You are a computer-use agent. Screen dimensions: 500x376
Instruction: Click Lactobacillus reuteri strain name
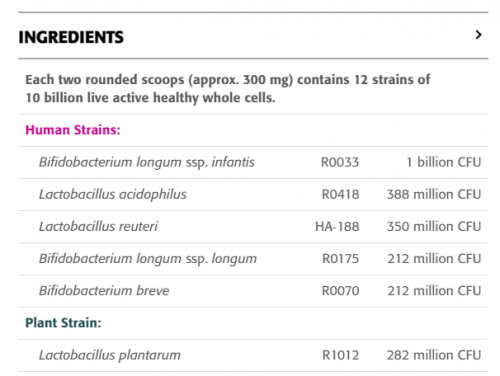coord(98,226)
